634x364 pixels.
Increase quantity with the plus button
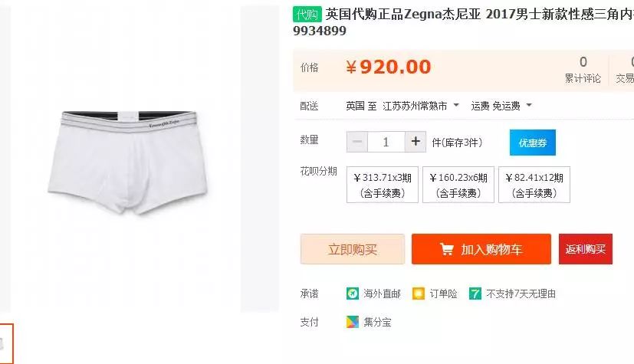click(x=416, y=142)
